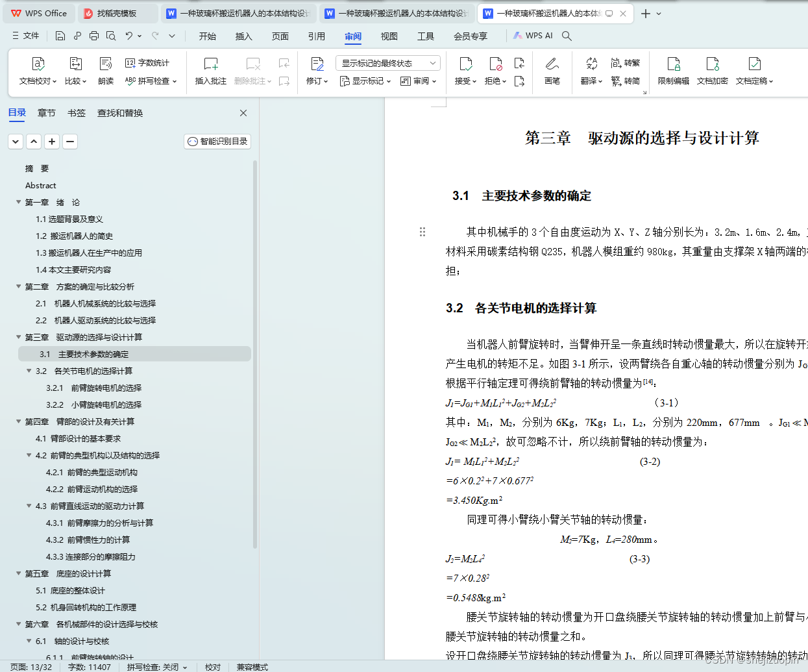
Task: Open 显示标记 dropdown
Action: (365, 81)
